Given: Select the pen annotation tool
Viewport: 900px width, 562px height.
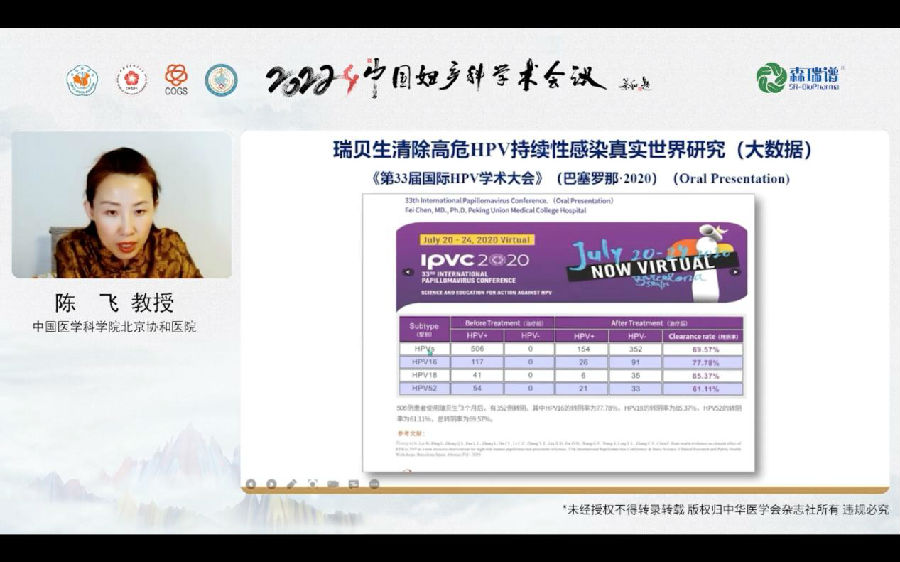Looking at the screenshot, I should click(x=292, y=484).
